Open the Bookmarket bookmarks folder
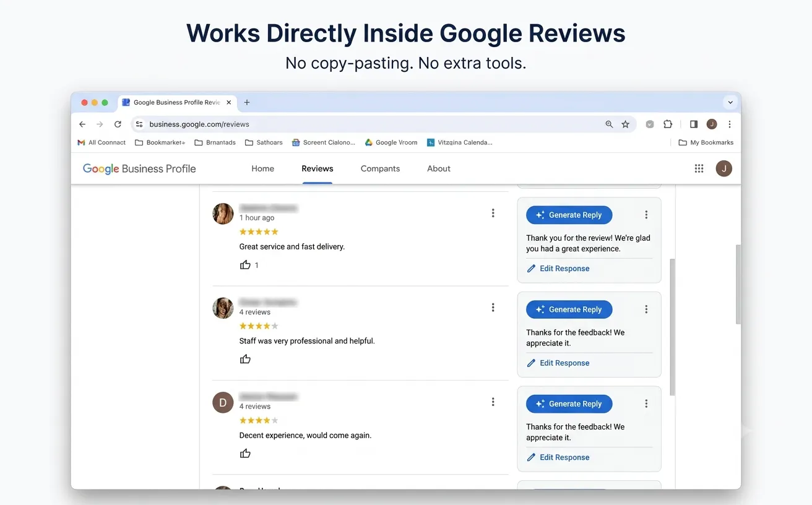 (x=160, y=142)
